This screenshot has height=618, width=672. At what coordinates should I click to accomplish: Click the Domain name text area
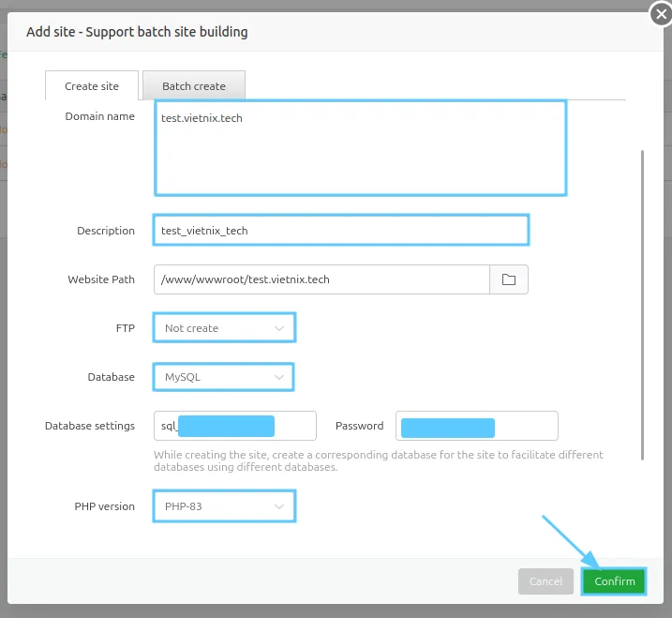pos(361,148)
